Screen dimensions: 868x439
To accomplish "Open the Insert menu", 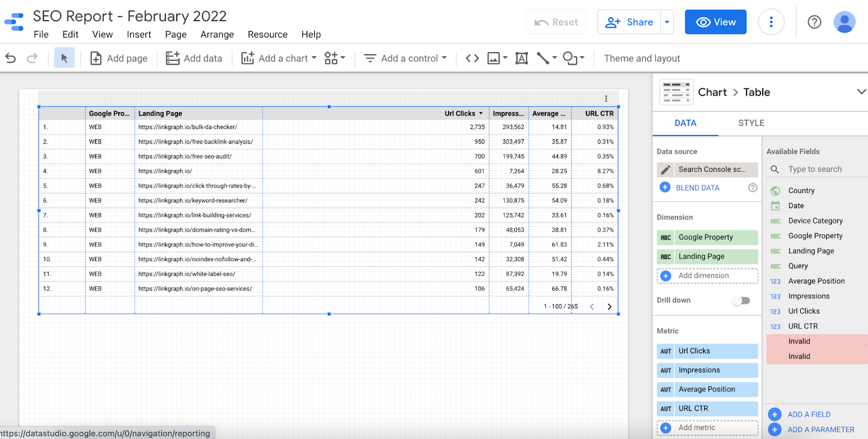I will (x=139, y=35).
